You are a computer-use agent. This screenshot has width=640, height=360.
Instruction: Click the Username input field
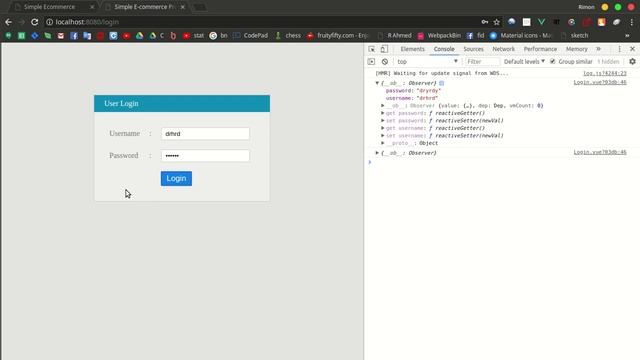point(205,133)
